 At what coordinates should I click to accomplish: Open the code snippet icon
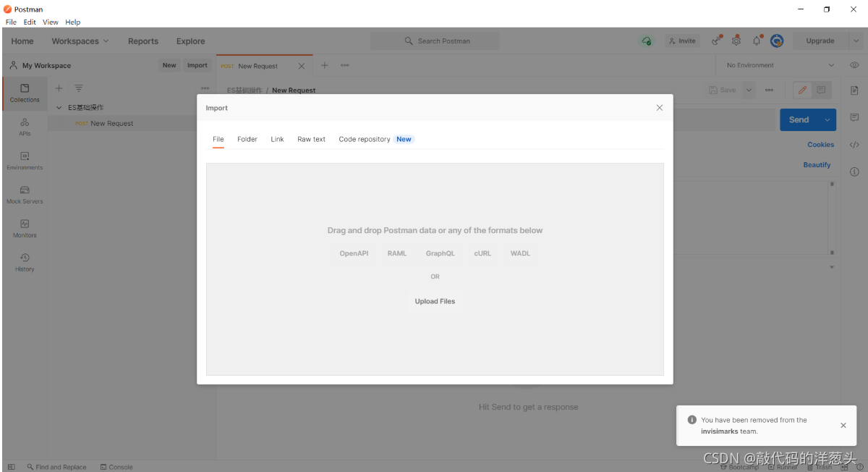[854, 144]
